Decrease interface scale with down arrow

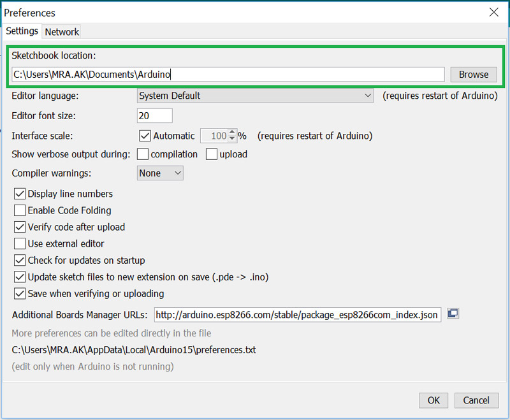click(x=232, y=139)
